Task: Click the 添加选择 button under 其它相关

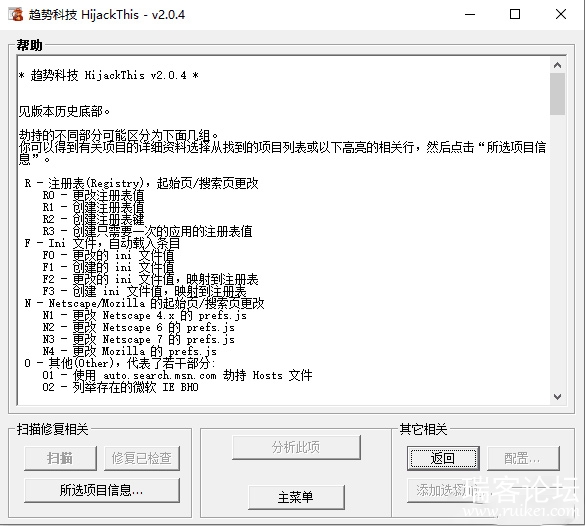Action: pyautogui.click(x=443, y=490)
